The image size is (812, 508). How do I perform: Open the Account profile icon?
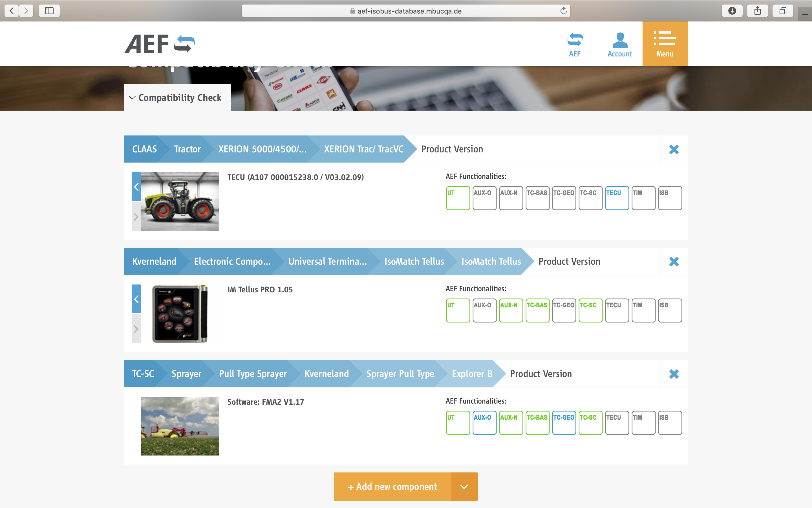coord(620,44)
